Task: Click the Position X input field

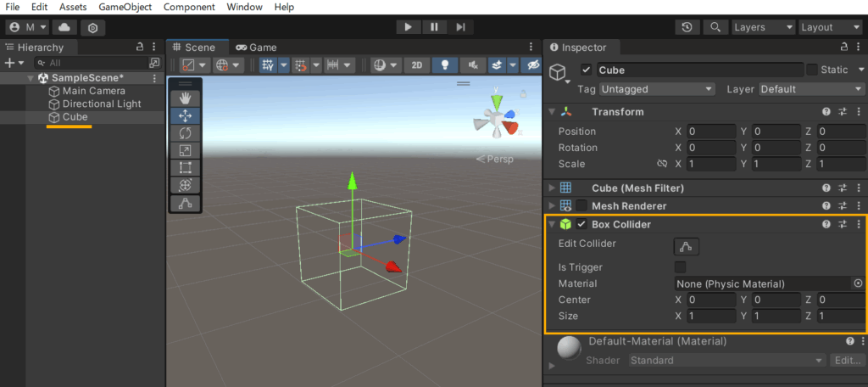Action: [x=711, y=132]
